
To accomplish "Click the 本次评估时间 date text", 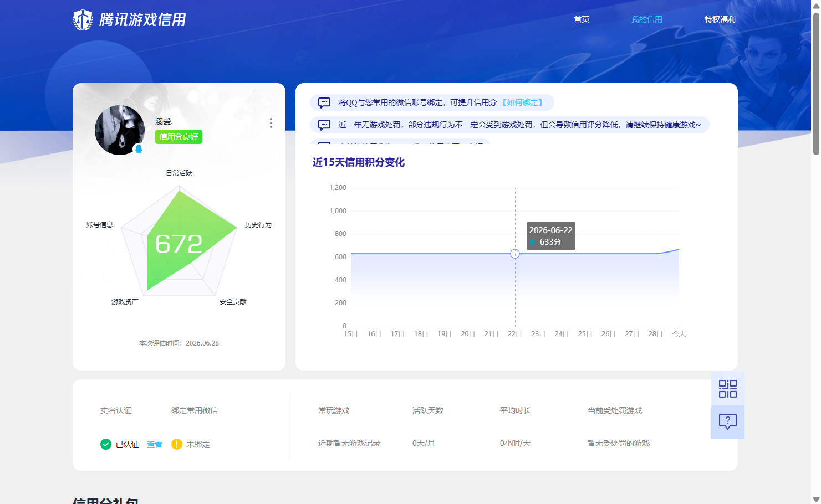I will point(179,343).
